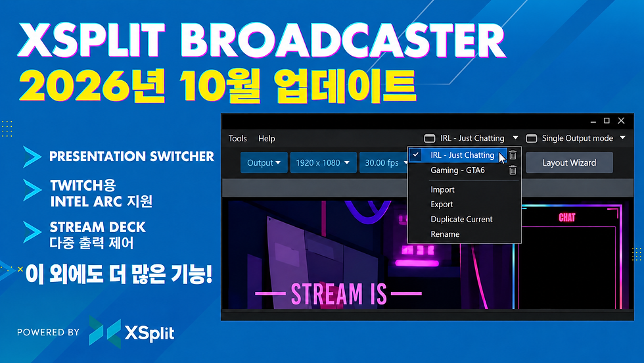Click the CHAT panel in the preview
Image resolution: width=644 pixels, height=363 pixels.
tap(567, 257)
